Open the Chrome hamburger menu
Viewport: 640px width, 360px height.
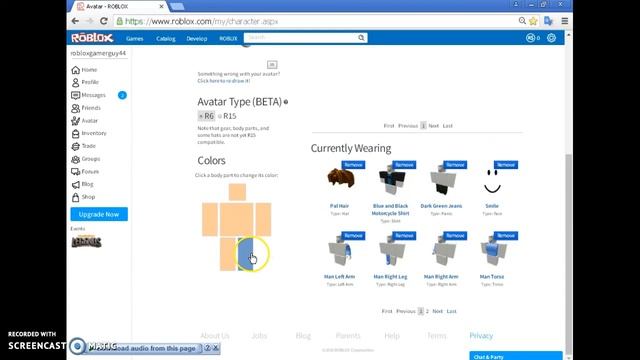tap(564, 21)
